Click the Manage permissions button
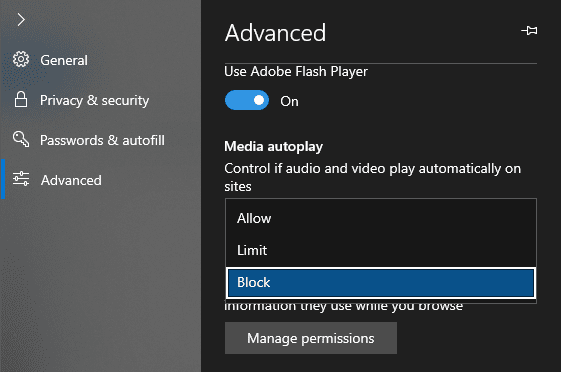The image size is (561, 372). (311, 338)
